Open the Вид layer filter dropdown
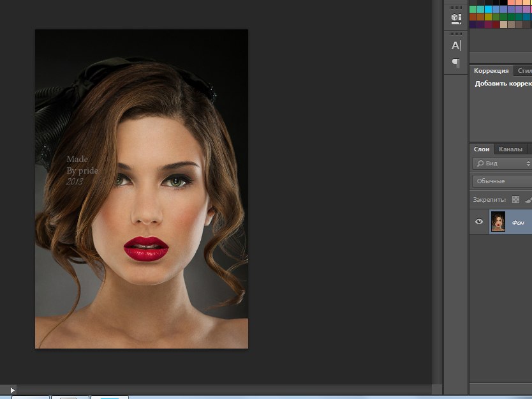Screen dimensions: 532x399 click(503, 164)
